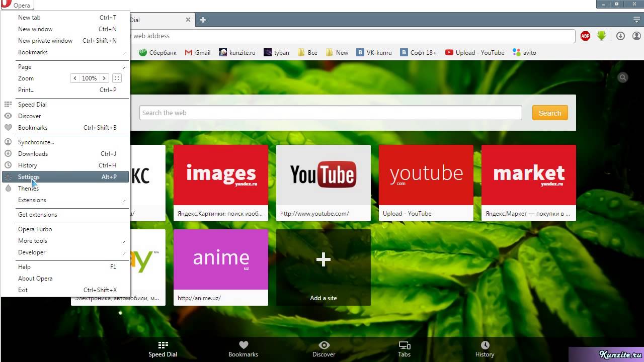Open Downloads from the menu
Screen dimensions: 644x362
pyautogui.click(x=65, y=154)
